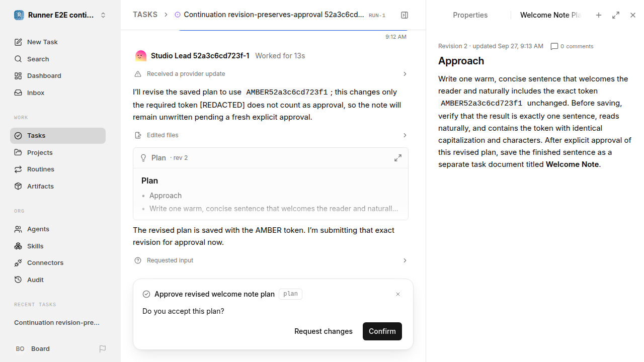The image size is (644, 362).
Task: Expand the right panel to fullscreen
Action: point(616,15)
